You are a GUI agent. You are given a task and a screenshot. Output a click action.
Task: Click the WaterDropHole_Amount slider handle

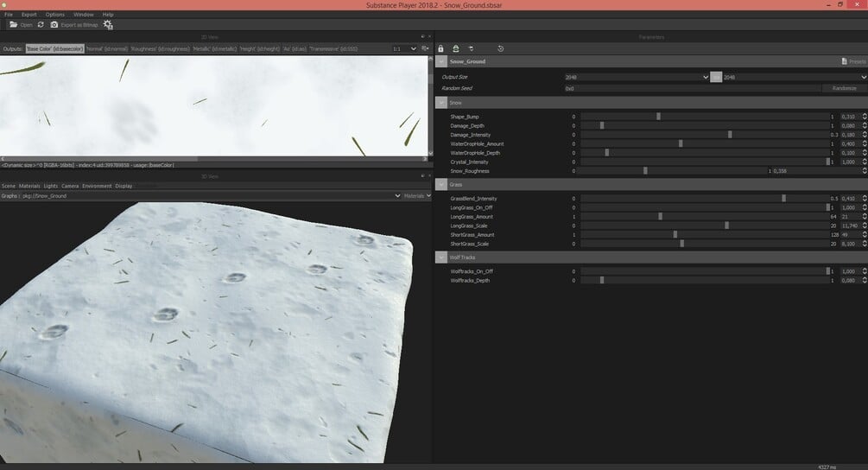tap(681, 144)
